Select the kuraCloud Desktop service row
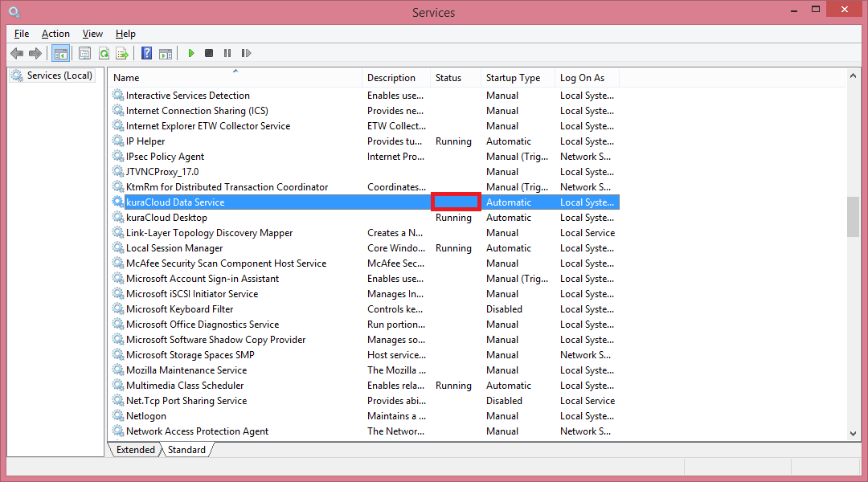The image size is (868, 482). pos(166,218)
